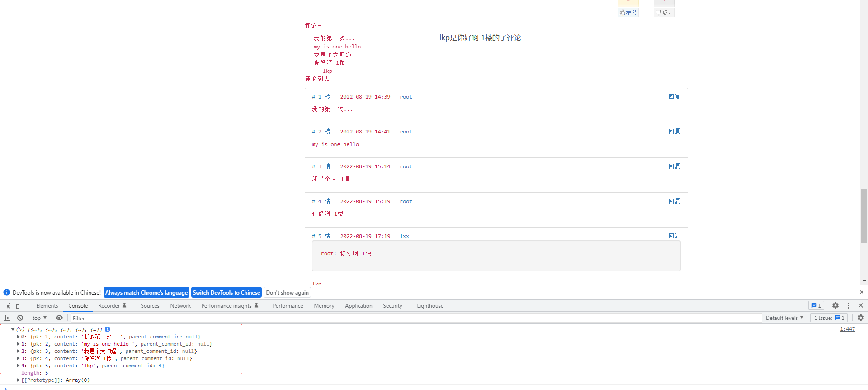
Task: Expand array item 4 with content 'lkp'
Action: (18, 366)
